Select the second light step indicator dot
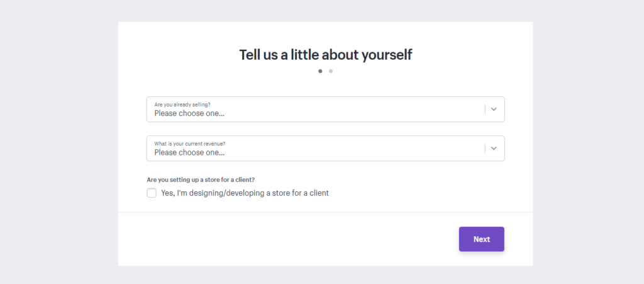Screen dimensions: 644x284 click(x=331, y=71)
